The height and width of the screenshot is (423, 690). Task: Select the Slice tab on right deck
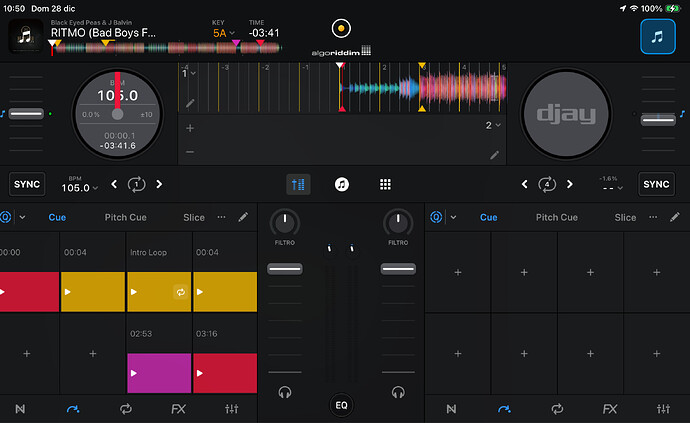625,217
